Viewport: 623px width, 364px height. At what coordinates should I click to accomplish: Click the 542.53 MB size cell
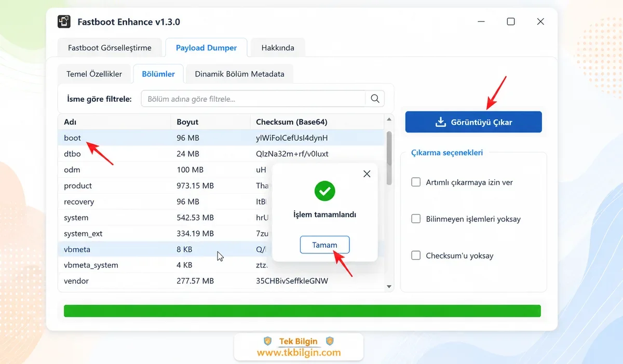[195, 218]
